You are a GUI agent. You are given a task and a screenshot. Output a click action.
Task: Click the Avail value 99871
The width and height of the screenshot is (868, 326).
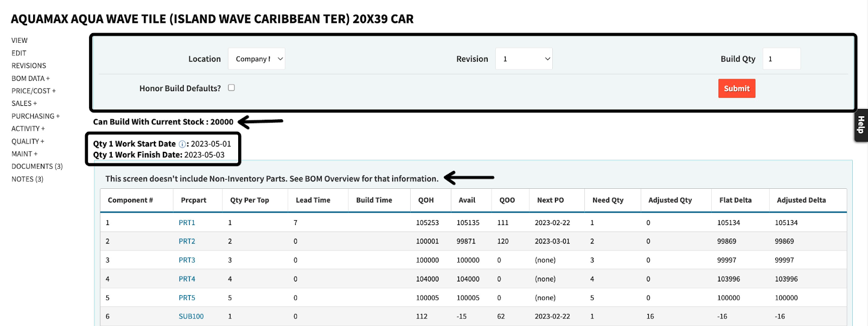(466, 241)
